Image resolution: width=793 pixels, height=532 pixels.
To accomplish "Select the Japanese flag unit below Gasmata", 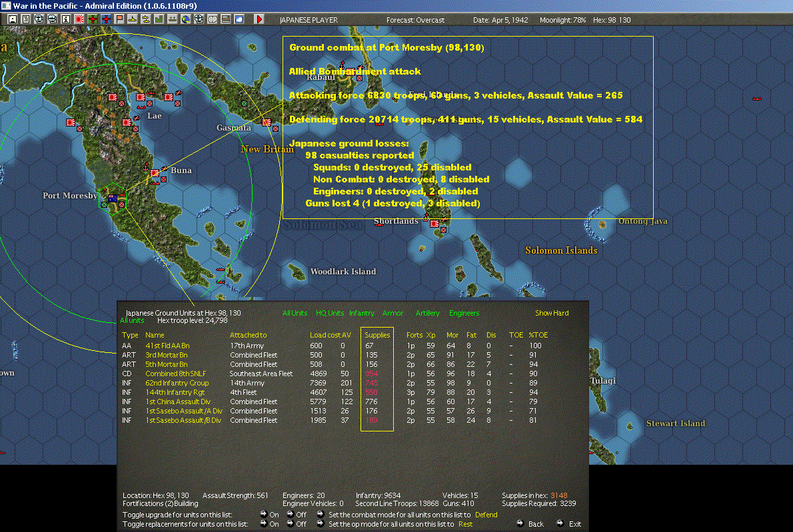I will tap(267, 123).
